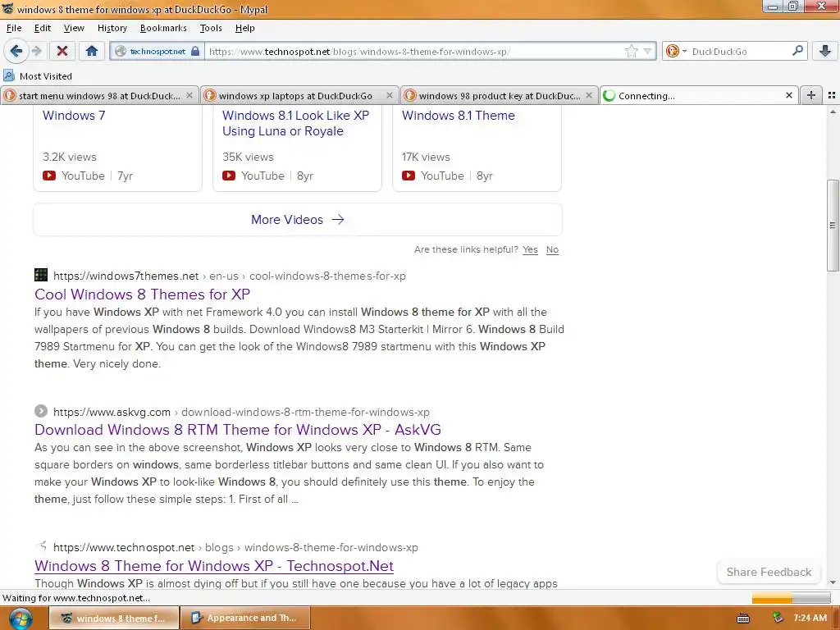The image size is (840, 630).
Task: Open a new tab with the plus button
Action: (x=811, y=95)
